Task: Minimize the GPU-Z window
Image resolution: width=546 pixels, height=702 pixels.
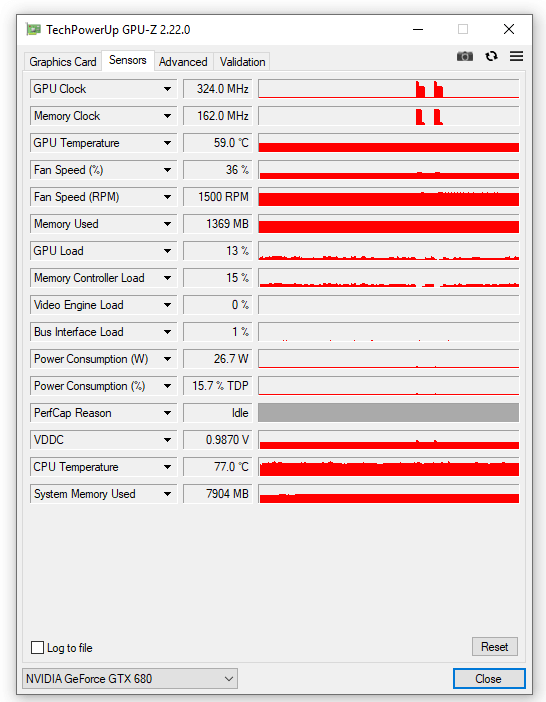Action: [418, 30]
